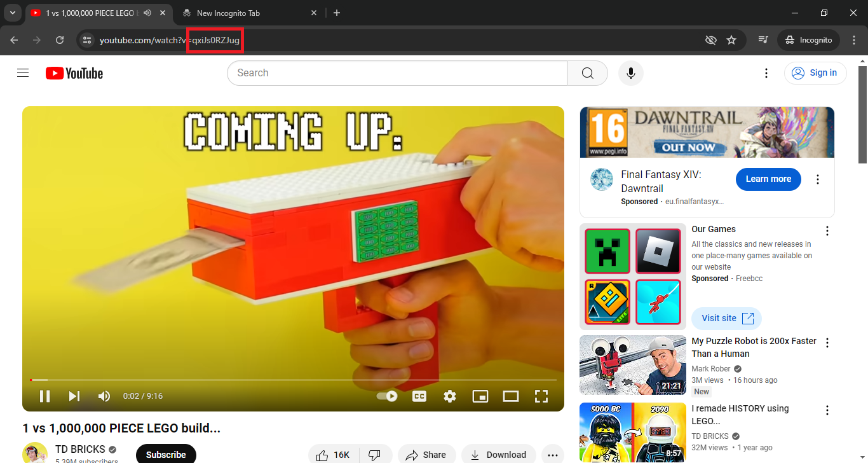The height and width of the screenshot is (463, 868).
Task: Focus the YouTube Search box
Action: (x=397, y=73)
